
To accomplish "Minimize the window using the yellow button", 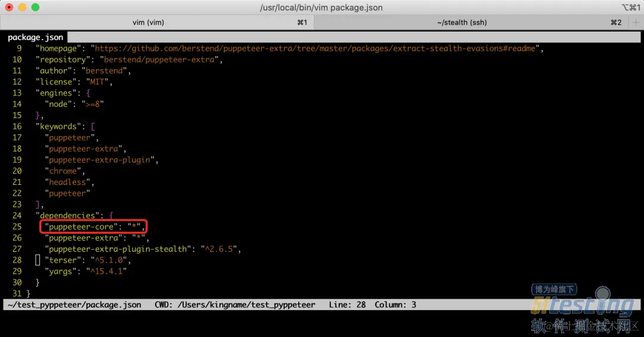I will click(x=22, y=7).
